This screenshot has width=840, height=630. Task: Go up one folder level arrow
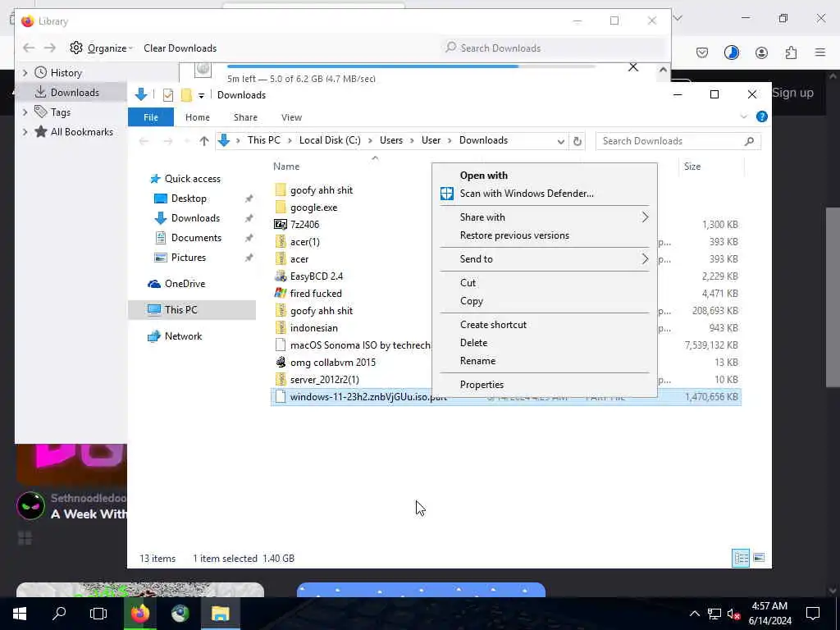point(204,141)
